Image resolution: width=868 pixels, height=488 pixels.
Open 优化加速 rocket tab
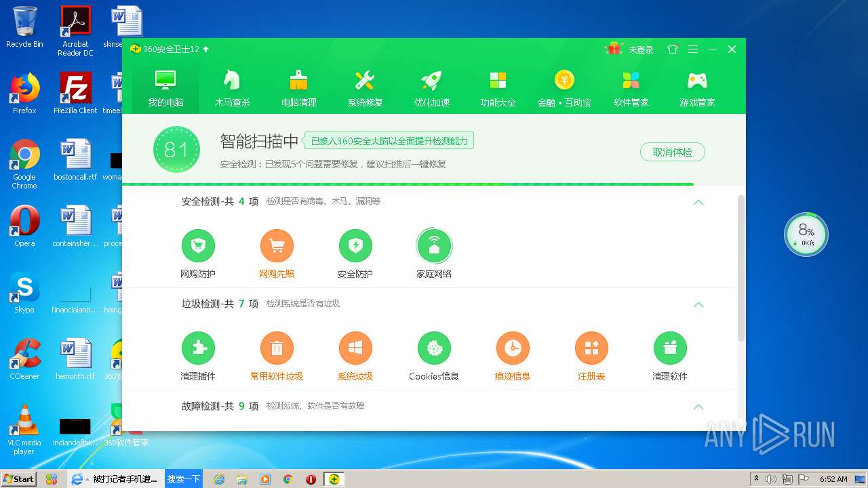pyautogui.click(x=431, y=88)
